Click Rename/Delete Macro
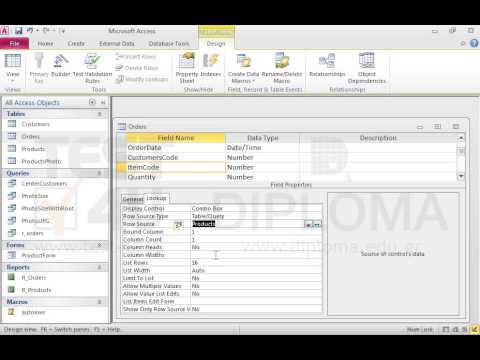 pos(282,68)
